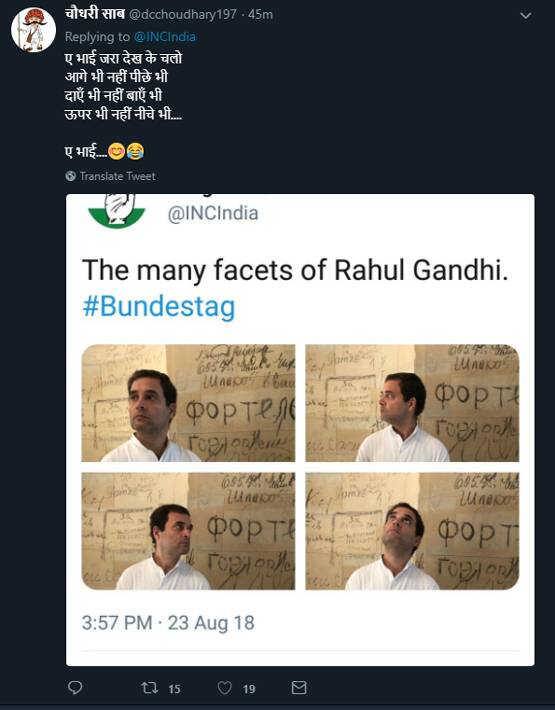Open the @INCIndia reply mention link

coord(165,37)
